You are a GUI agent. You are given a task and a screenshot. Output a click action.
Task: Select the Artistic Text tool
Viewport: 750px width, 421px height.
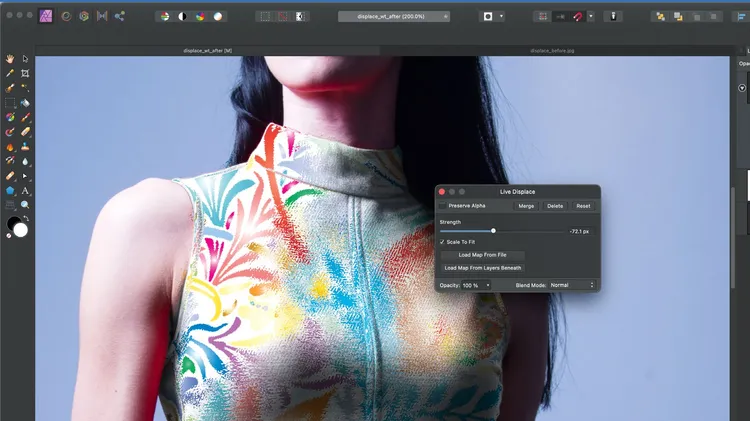(x=25, y=190)
